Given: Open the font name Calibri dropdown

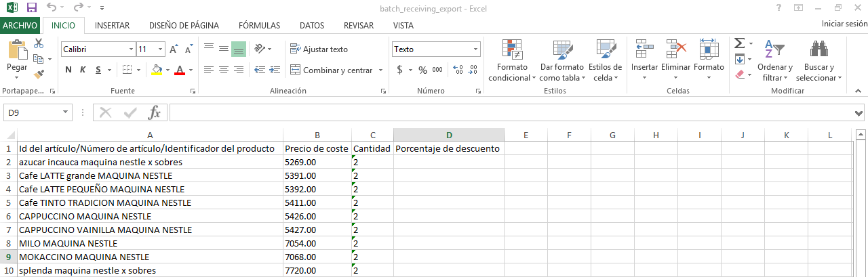Looking at the screenshot, I should [131, 49].
